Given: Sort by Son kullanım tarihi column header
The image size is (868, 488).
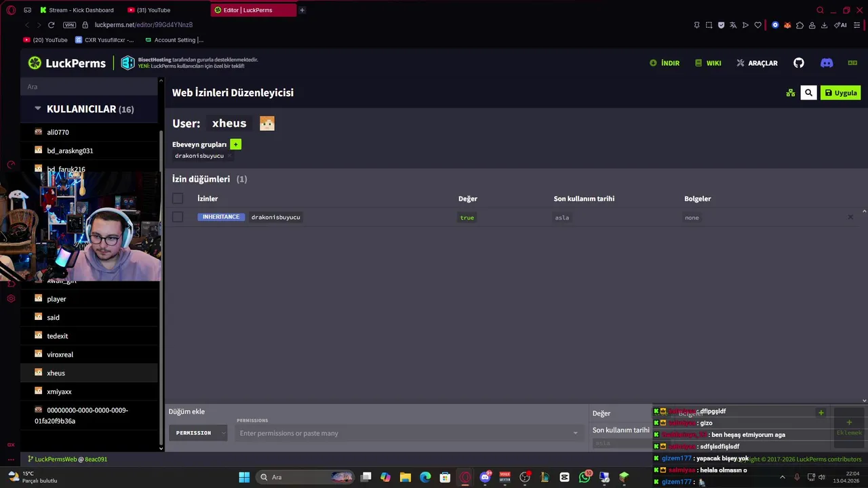Looking at the screenshot, I should [584, 199].
